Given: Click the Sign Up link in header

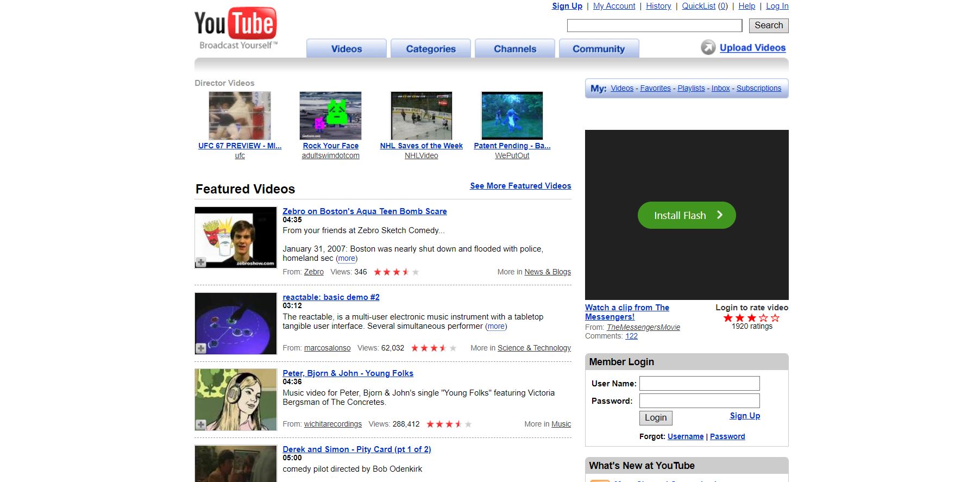Looking at the screenshot, I should (567, 6).
